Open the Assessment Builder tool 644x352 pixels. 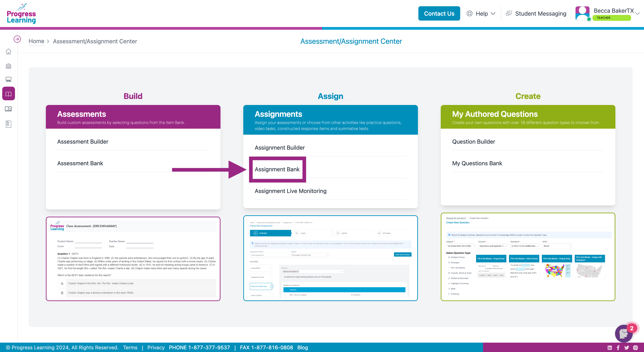(x=83, y=141)
